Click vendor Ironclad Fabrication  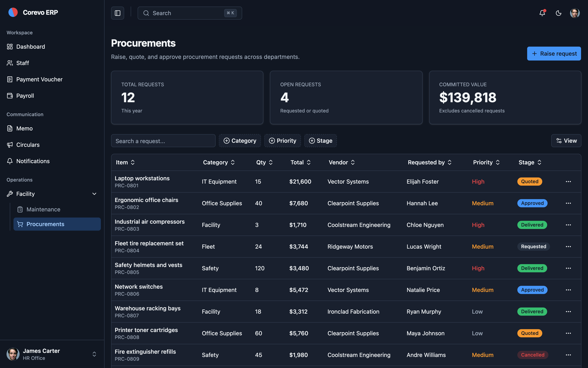353,312
